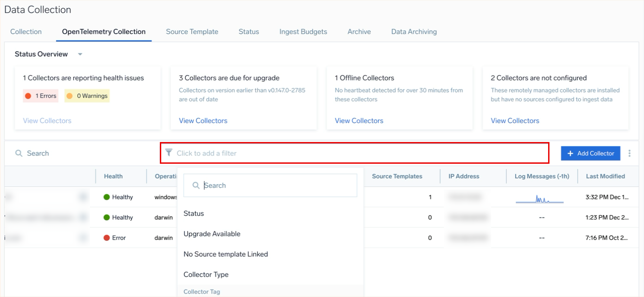Switch to the Source Template tab
The height and width of the screenshot is (297, 644).
[192, 32]
